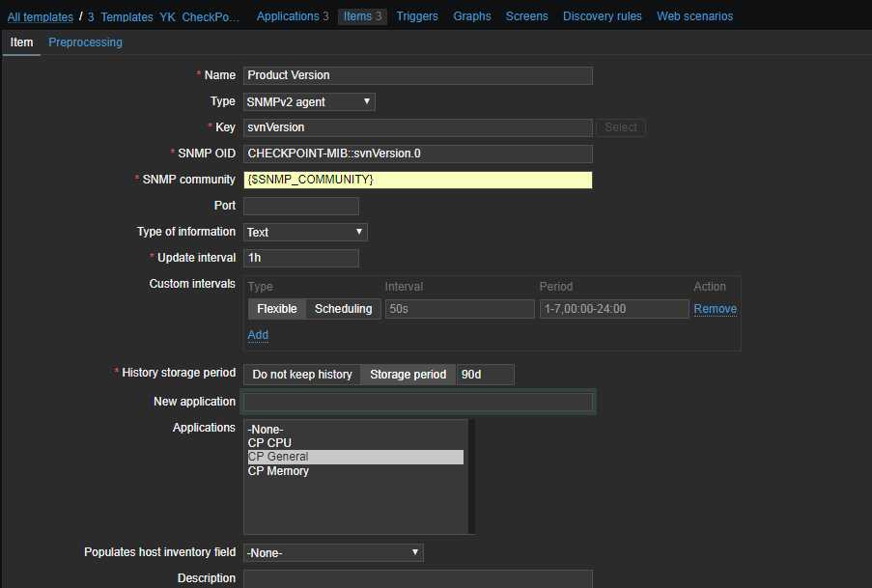Select CP CPU in Applications list
Image resolution: width=872 pixels, height=588 pixels.
point(269,443)
